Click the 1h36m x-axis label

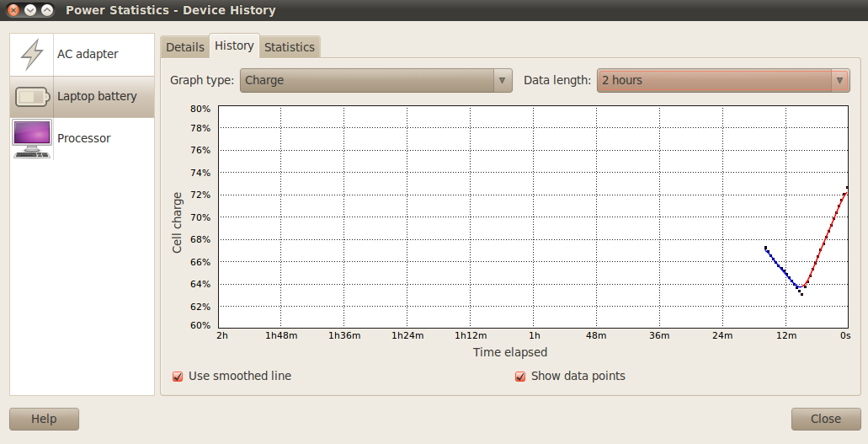tap(344, 335)
